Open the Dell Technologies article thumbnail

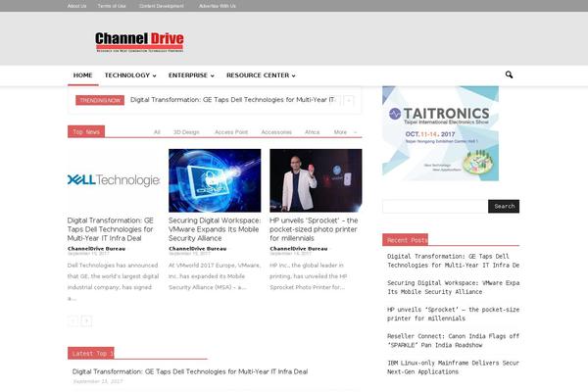coord(114,180)
